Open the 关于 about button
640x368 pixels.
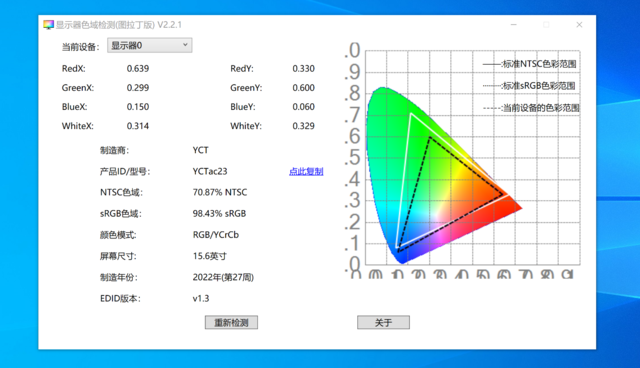tap(383, 322)
